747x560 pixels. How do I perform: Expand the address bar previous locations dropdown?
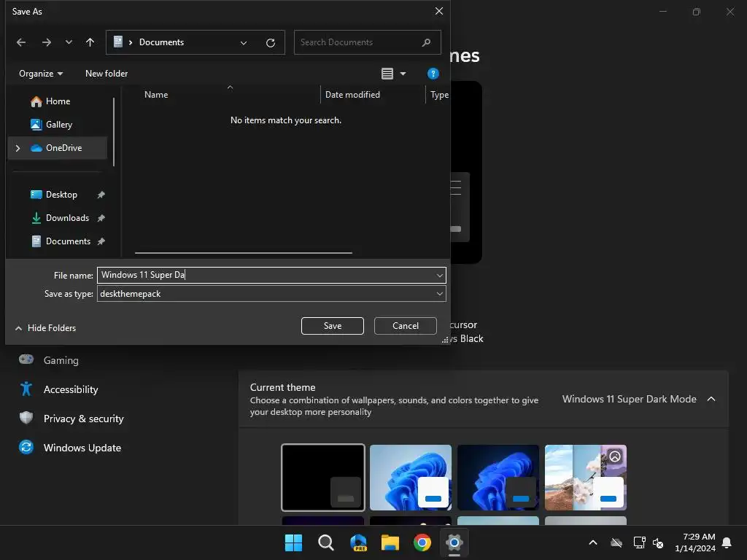tap(244, 43)
